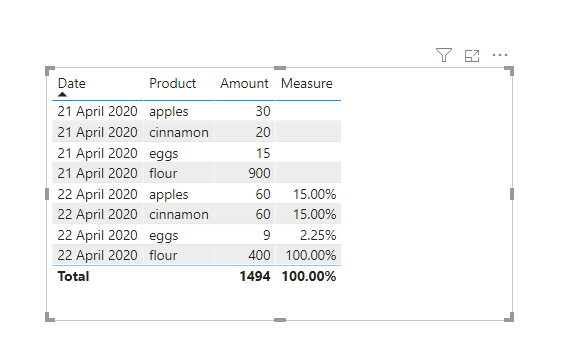Click 21 April 2020 date in cinnamon row

pyautogui.click(x=97, y=132)
